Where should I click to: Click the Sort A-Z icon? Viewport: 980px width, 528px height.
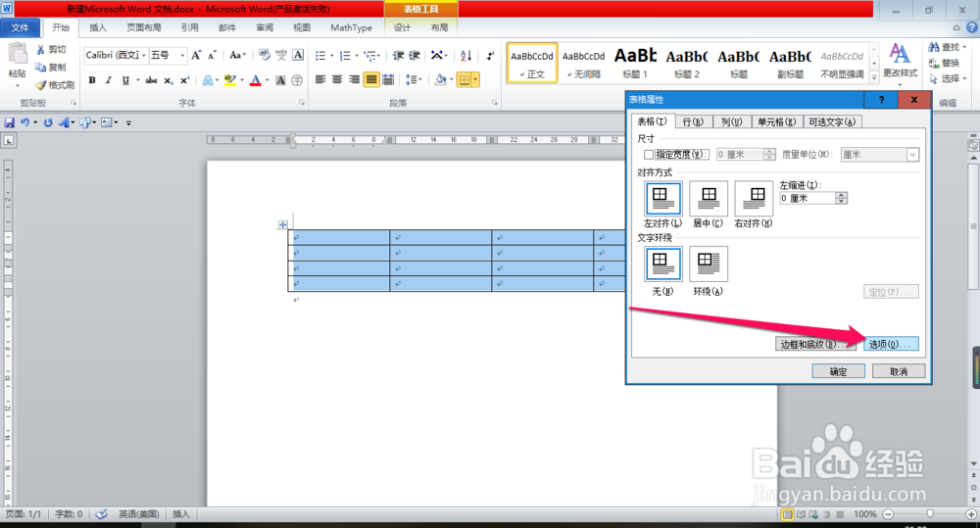tap(466, 56)
